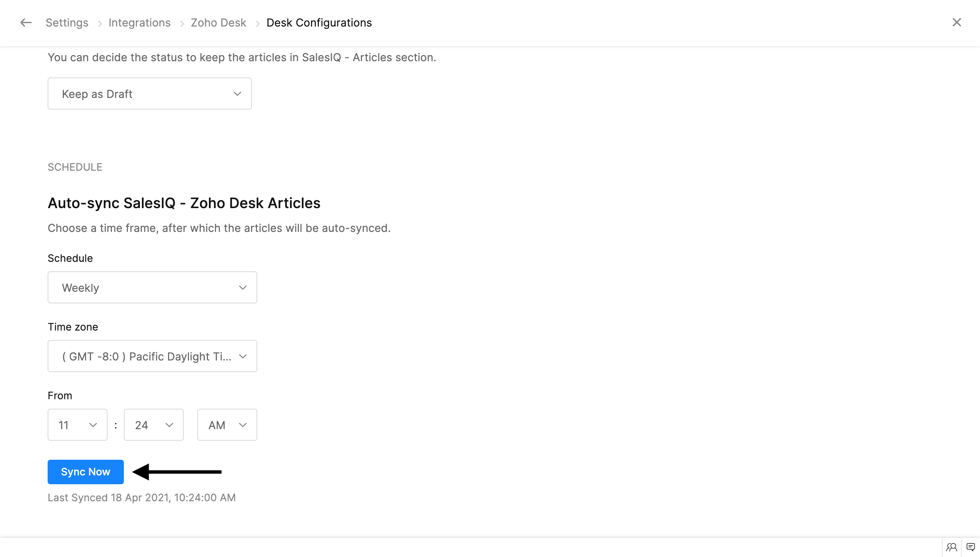Open the Keep as Draft dropdown
Screen dimensions: 980x557
(149, 94)
